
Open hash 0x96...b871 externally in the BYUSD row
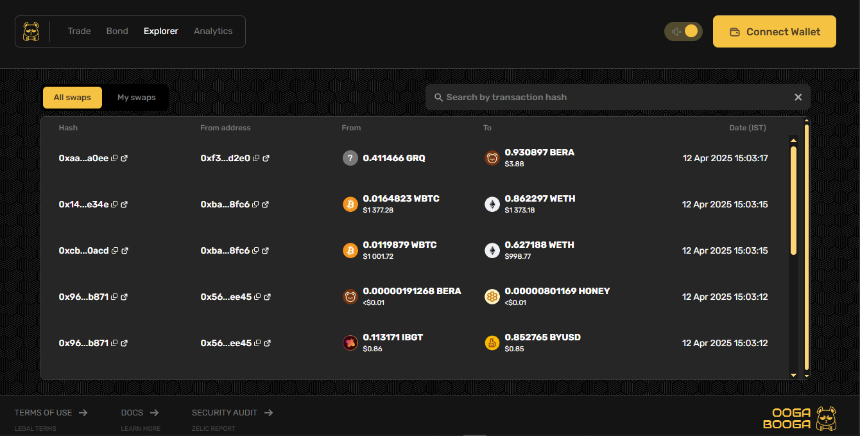[x=124, y=343]
